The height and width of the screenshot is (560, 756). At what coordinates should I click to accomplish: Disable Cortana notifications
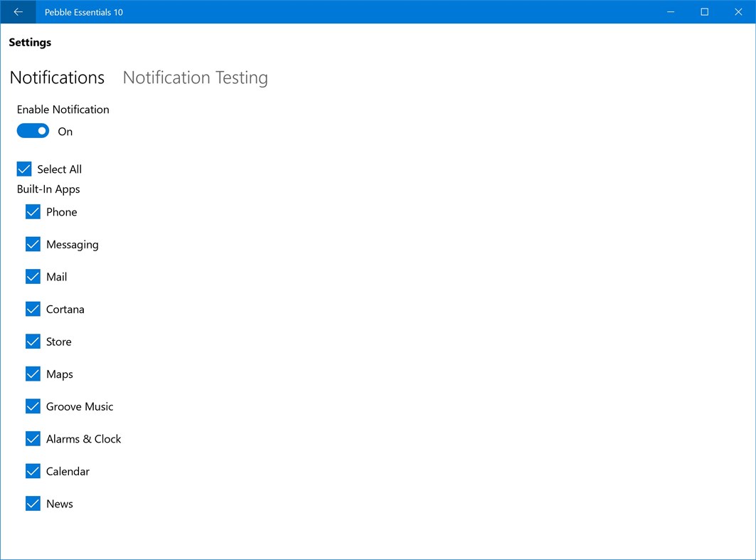[33, 309]
